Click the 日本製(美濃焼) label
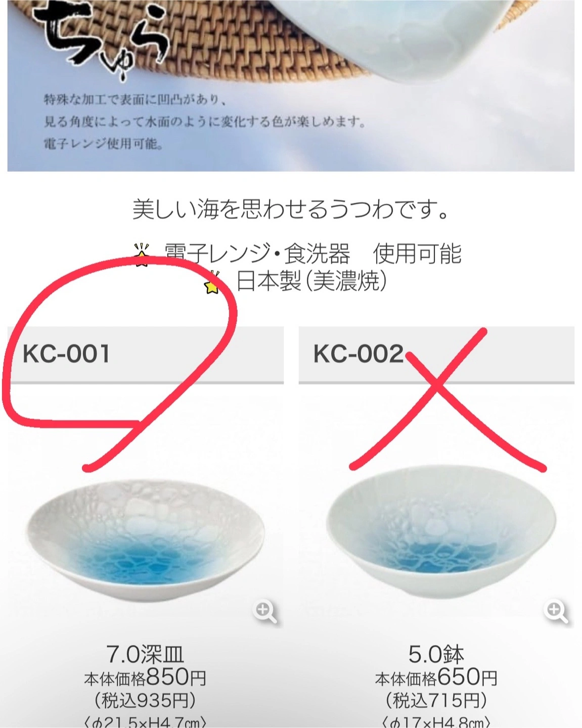Screen dimensions: 582x728 tap(312, 282)
